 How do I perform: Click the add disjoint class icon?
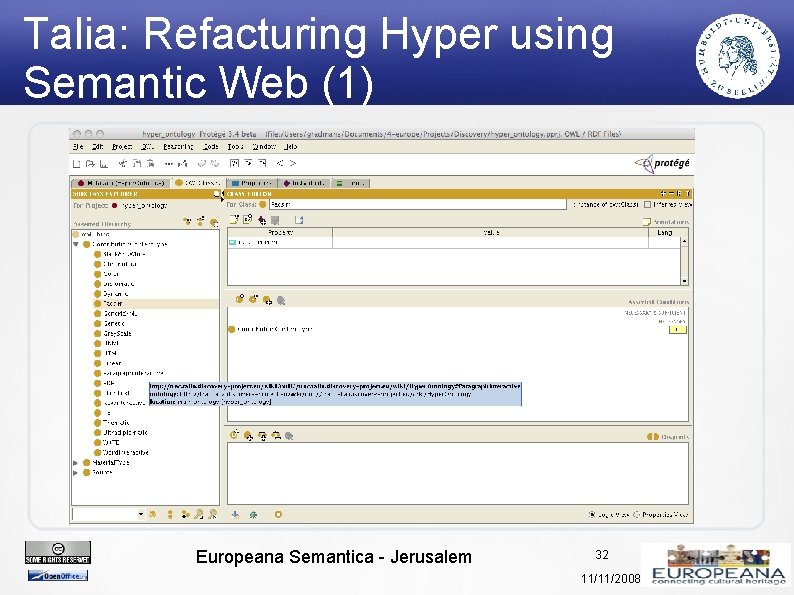pos(248,435)
